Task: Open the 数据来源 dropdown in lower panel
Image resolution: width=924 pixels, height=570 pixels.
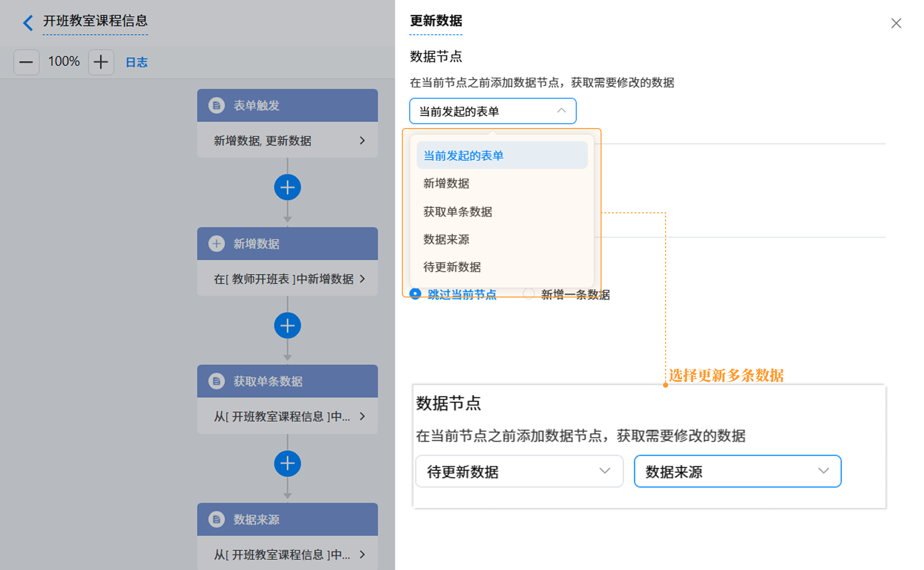Action: 738,471
